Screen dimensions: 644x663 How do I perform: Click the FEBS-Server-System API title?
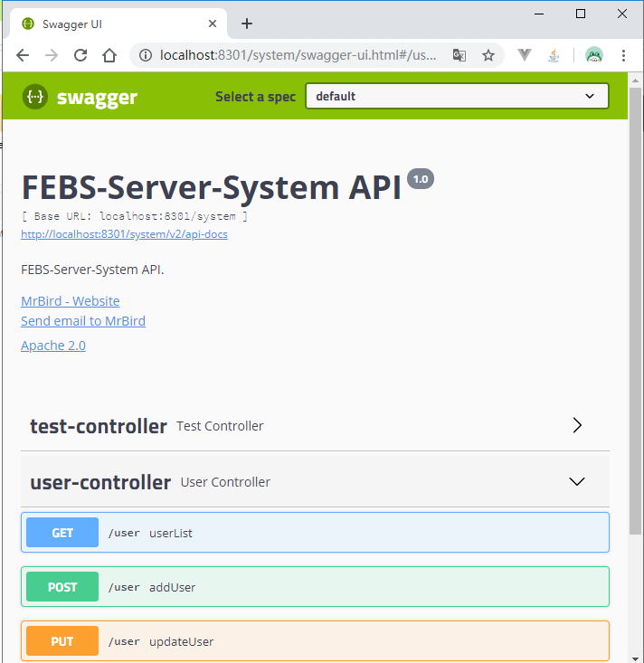[x=211, y=187]
